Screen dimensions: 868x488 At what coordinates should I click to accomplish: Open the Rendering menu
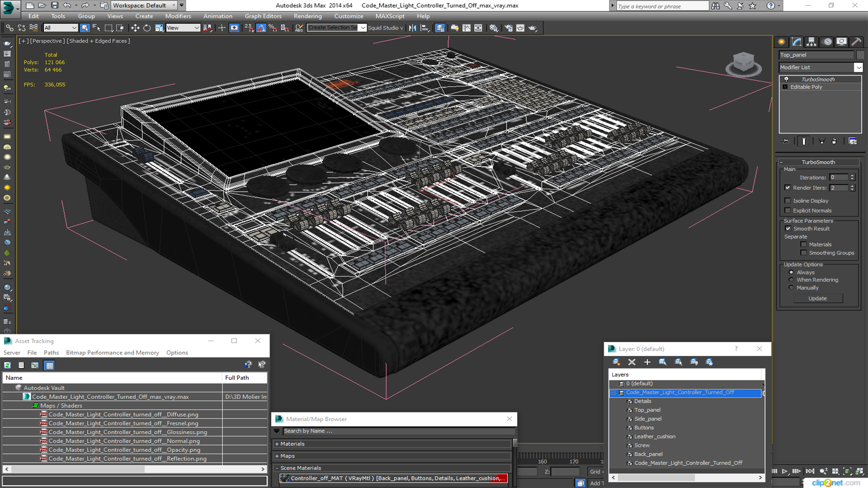[x=307, y=16]
